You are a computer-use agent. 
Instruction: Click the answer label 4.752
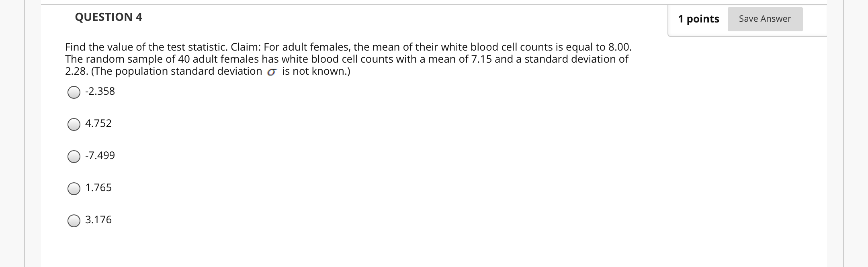tap(98, 124)
